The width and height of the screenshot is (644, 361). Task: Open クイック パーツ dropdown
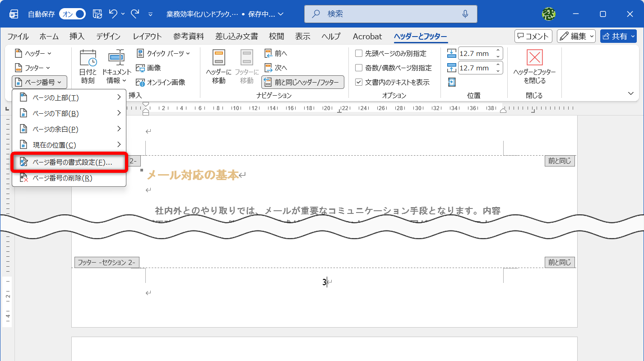[x=163, y=53]
